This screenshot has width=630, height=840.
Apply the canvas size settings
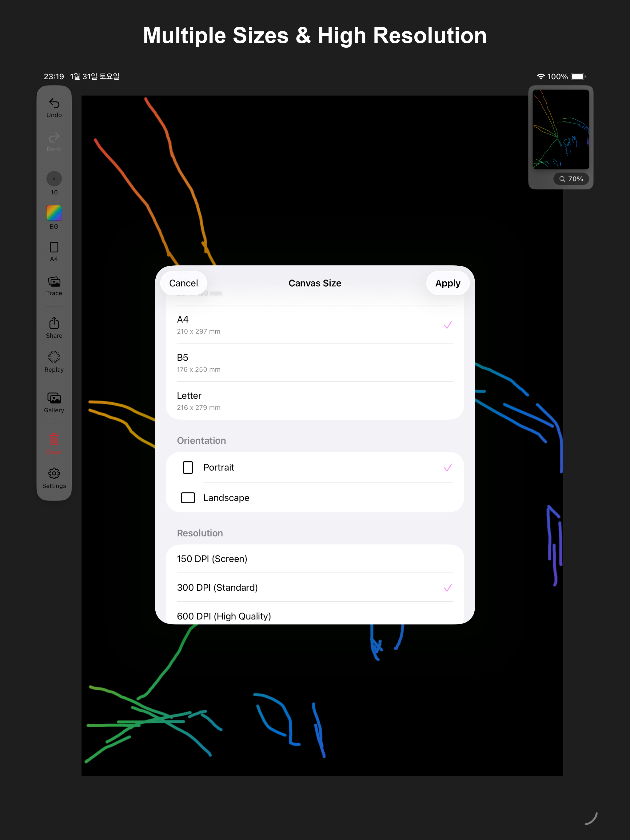[x=448, y=283]
